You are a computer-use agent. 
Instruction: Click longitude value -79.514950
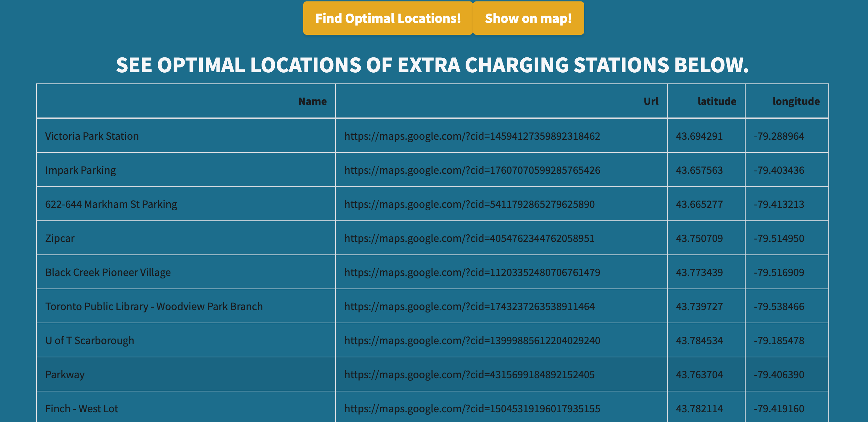[779, 238]
